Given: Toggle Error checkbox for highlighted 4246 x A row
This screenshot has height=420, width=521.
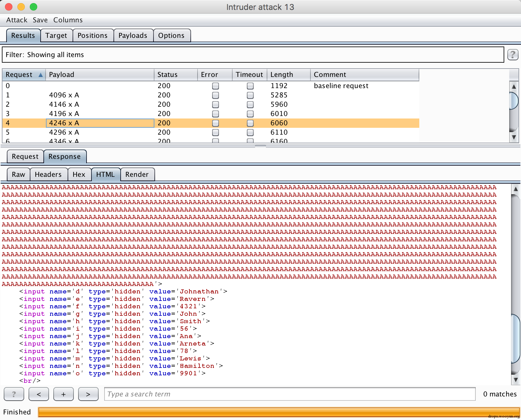Looking at the screenshot, I should click(216, 123).
